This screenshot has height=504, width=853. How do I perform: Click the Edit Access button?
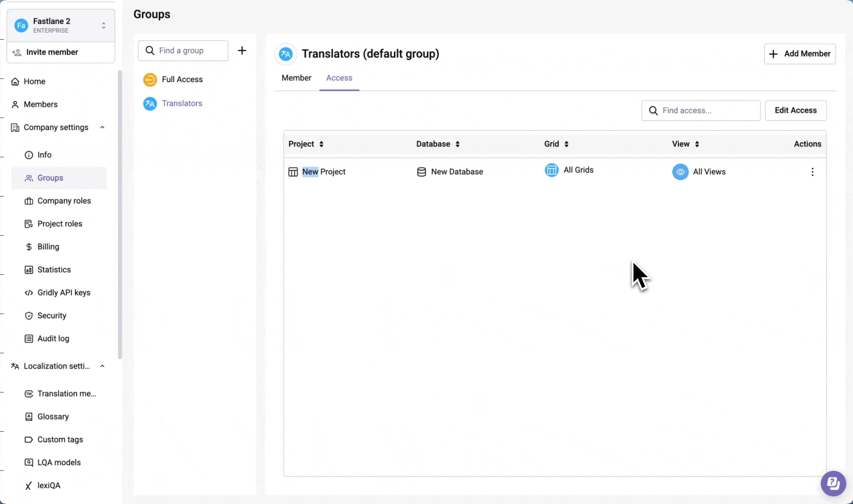[x=795, y=110]
